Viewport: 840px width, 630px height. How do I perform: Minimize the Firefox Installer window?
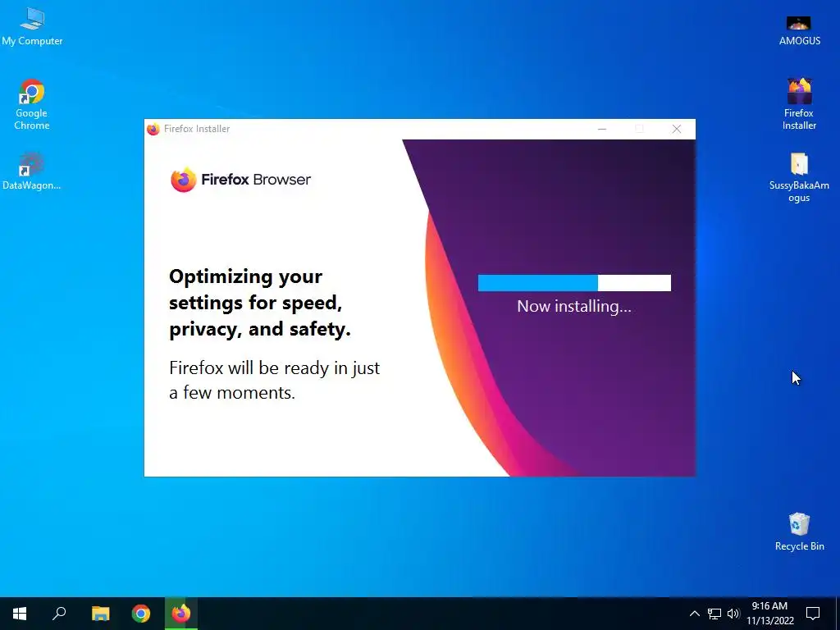(x=602, y=129)
